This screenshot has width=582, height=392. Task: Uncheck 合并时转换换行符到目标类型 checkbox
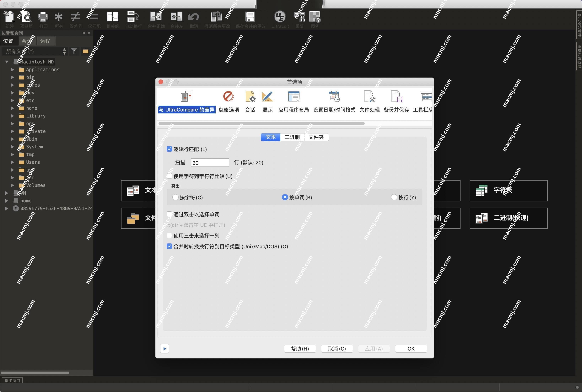coord(169,246)
